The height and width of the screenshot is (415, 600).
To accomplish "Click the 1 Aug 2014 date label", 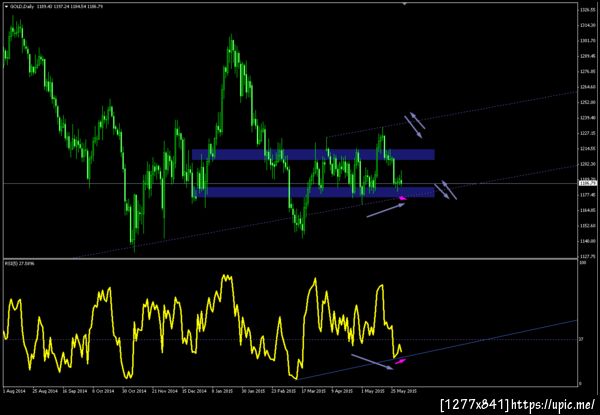I will coord(14,391).
